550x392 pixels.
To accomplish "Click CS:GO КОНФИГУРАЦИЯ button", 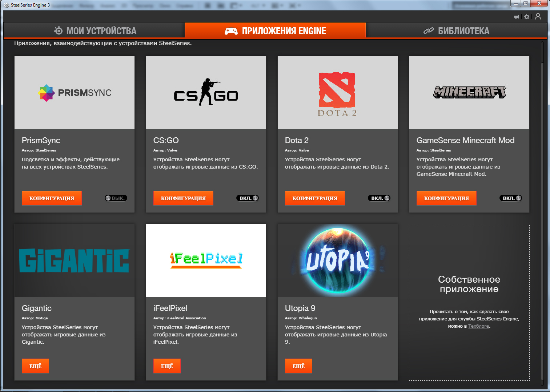I will click(x=183, y=198).
